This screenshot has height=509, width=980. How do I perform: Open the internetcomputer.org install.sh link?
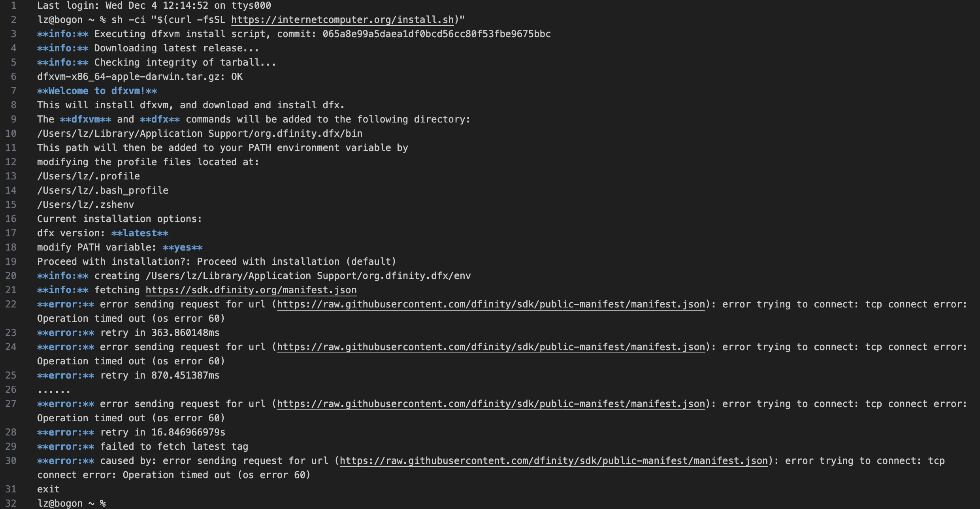pyautogui.click(x=343, y=20)
